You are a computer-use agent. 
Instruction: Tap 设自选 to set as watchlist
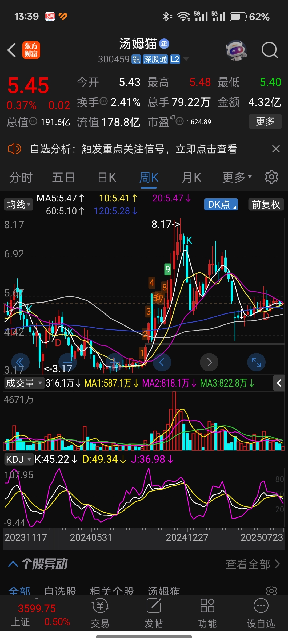pos(261,614)
